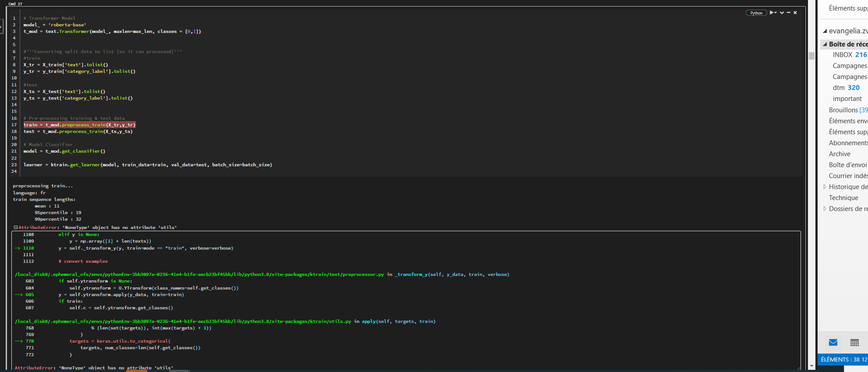Click the highlighted line 17 train preprocess code
The image size is (868, 372).
click(79, 125)
